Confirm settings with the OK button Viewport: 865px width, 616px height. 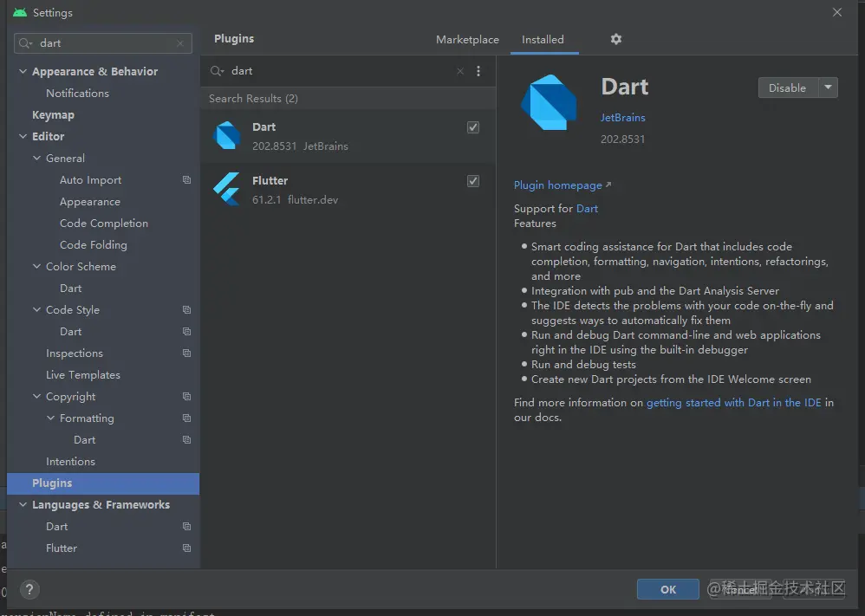click(667, 588)
